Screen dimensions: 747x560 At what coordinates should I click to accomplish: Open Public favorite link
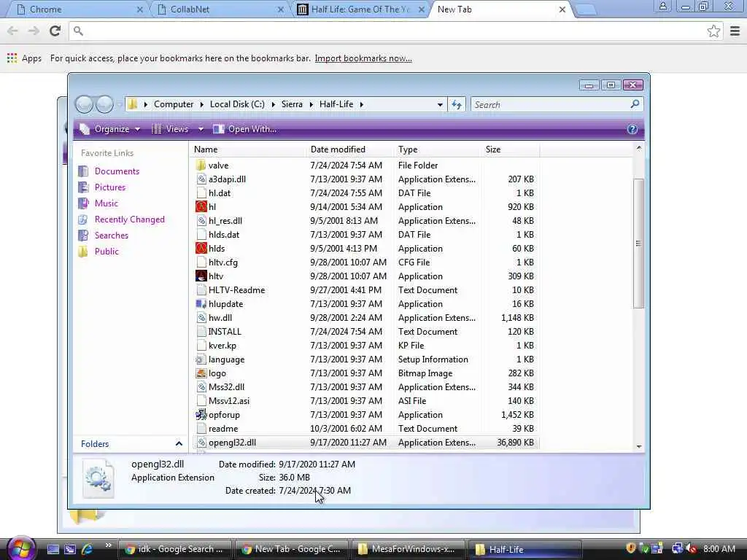107,252
